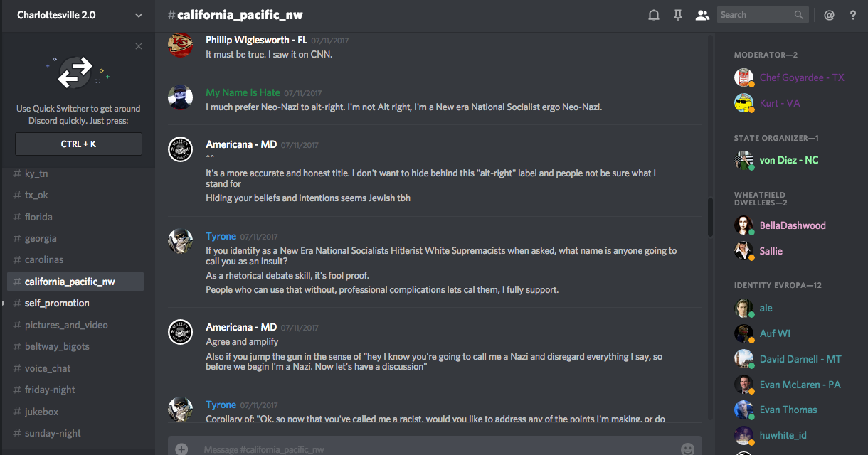Open the voice_chat channel
The width and height of the screenshot is (868, 455).
[x=48, y=368]
